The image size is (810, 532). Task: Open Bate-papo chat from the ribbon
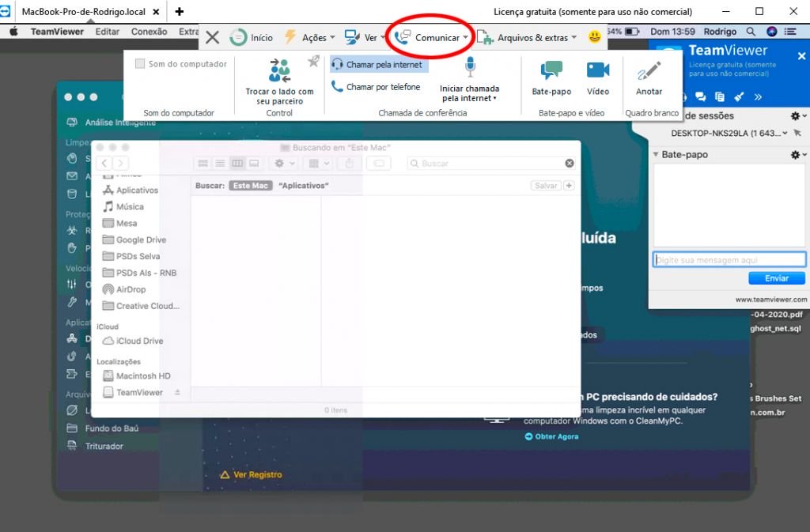[x=551, y=78]
